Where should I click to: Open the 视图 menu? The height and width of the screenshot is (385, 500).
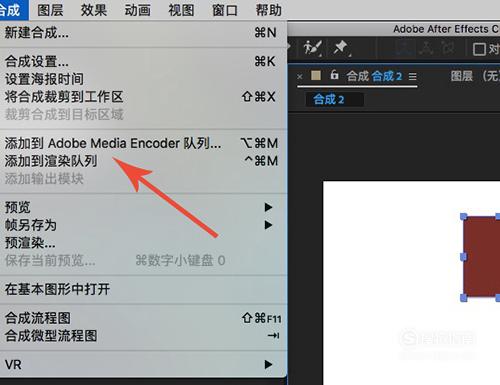pos(181,10)
